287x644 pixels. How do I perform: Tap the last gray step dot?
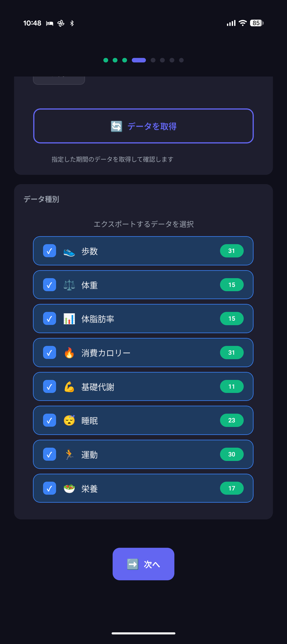[x=181, y=60]
